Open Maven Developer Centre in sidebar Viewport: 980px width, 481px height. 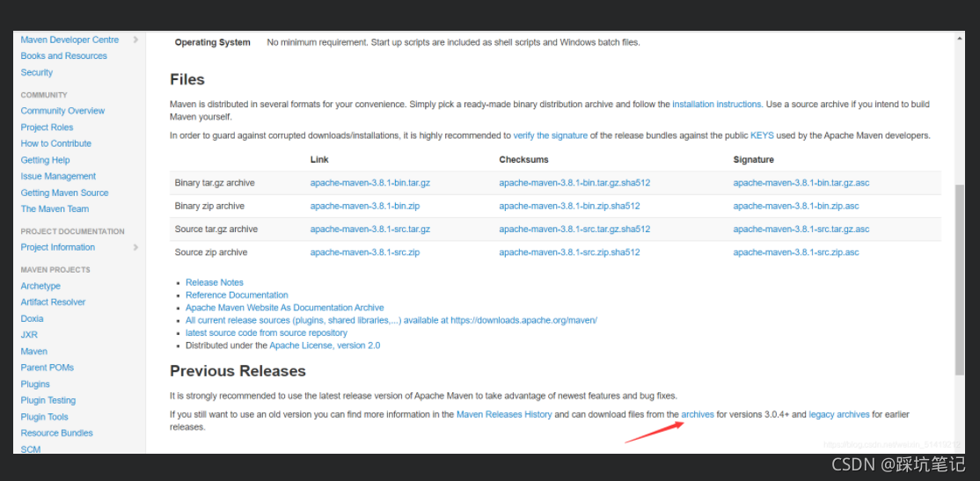point(69,40)
